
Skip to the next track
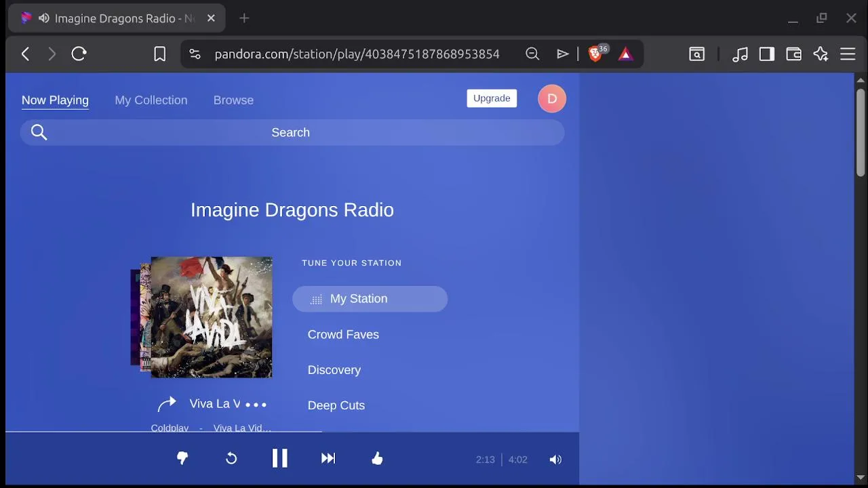coord(328,459)
